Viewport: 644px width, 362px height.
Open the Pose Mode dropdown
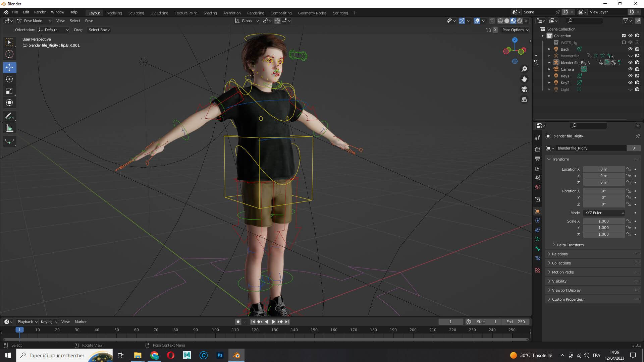34,21
